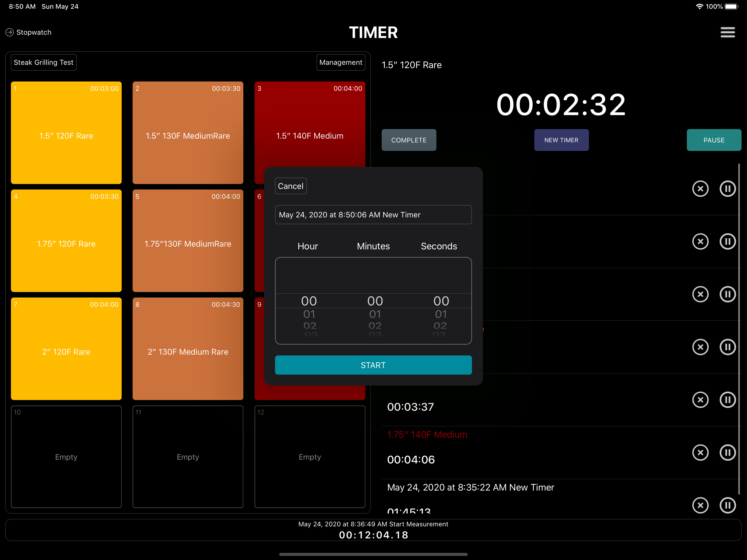Open the hamburger menu icon
This screenshot has height=560, width=747.
click(x=727, y=33)
